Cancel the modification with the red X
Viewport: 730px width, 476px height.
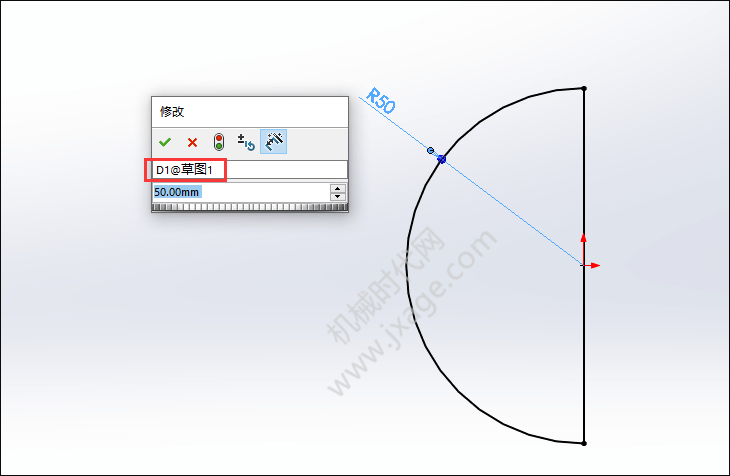pyautogui.click(x=192, y=143)
